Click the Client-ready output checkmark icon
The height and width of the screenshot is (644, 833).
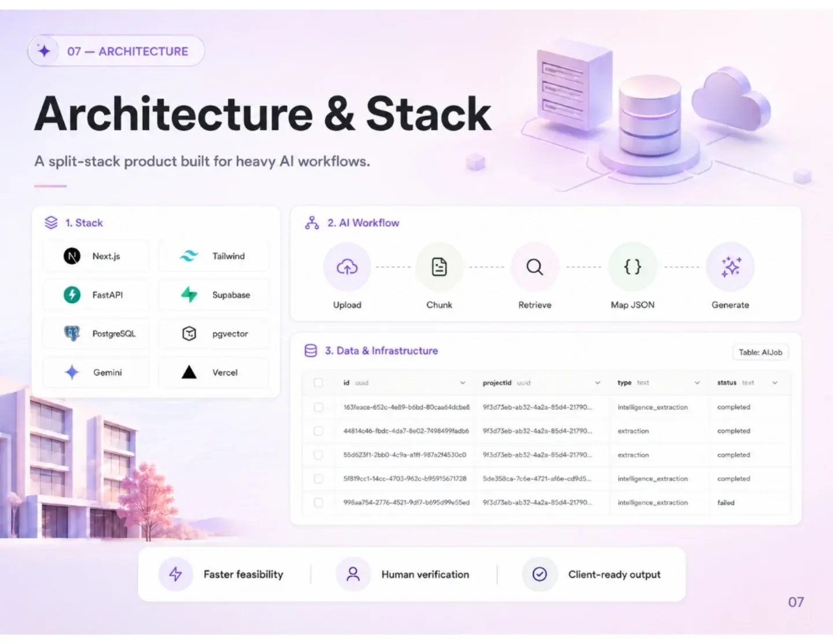pyautogui.click(x=540, y=574)
